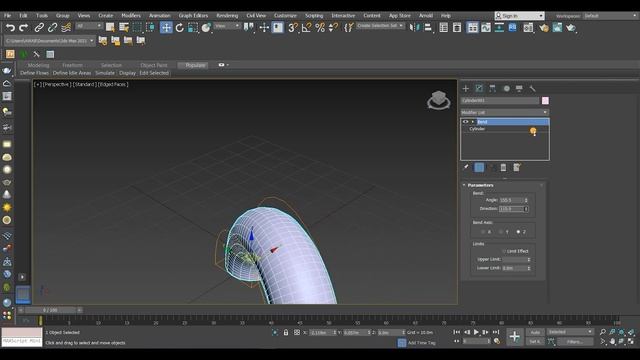Click the object color swatch
This screenshot has height=360, width=640.
(x=545, y=100)
